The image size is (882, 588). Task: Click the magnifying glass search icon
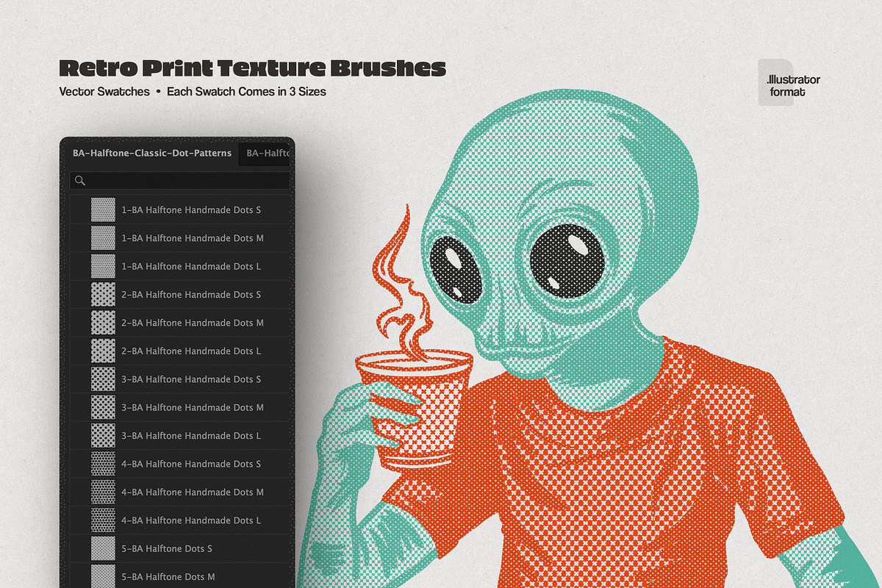(x=80, y=181)
